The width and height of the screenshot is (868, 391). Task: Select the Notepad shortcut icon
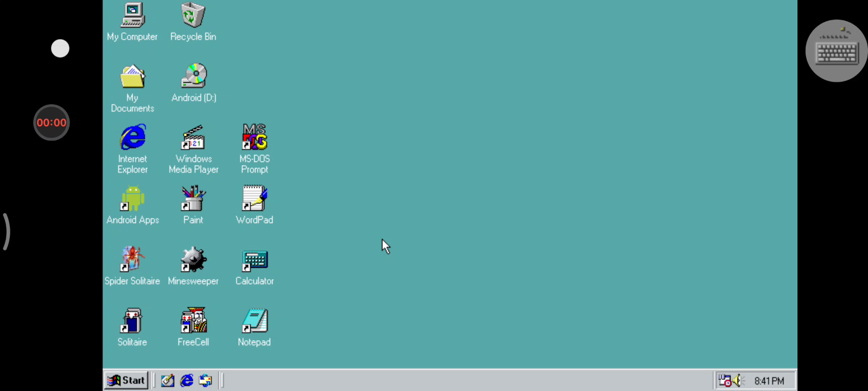pyautogui.click(x=254, y=321)
